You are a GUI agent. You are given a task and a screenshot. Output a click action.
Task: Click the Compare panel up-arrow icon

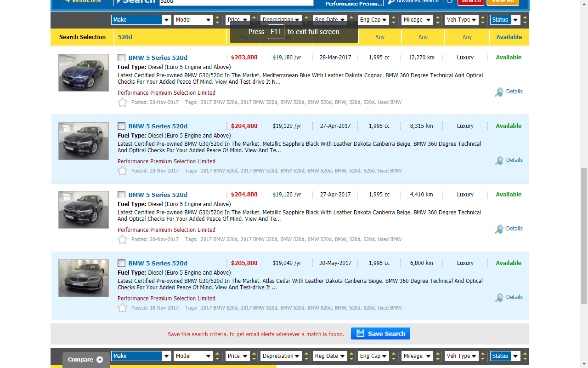100,360
